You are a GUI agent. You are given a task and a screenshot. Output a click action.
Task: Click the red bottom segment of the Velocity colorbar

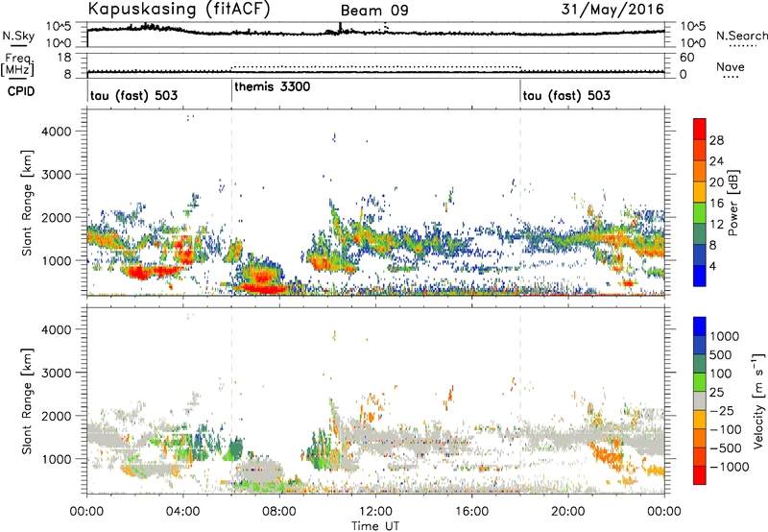(700, 475)
